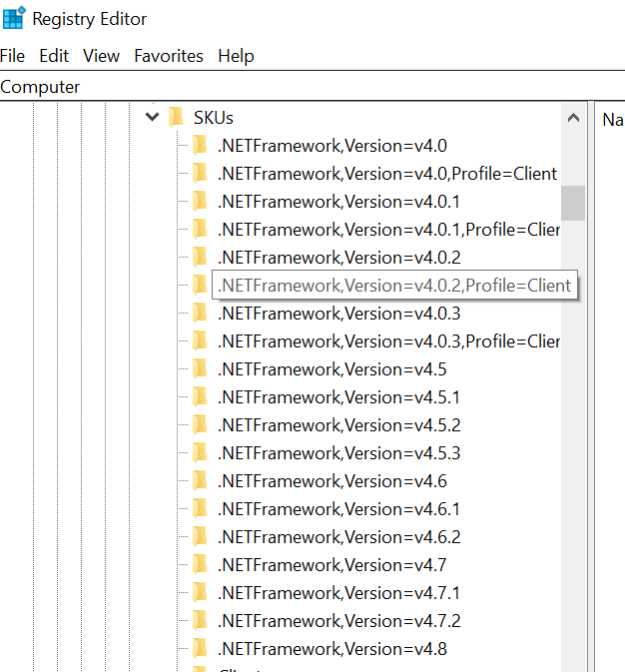Select key .NETFramework,Version=v4.5
Screen dimensions: 625x672
[x=332, y=369]
